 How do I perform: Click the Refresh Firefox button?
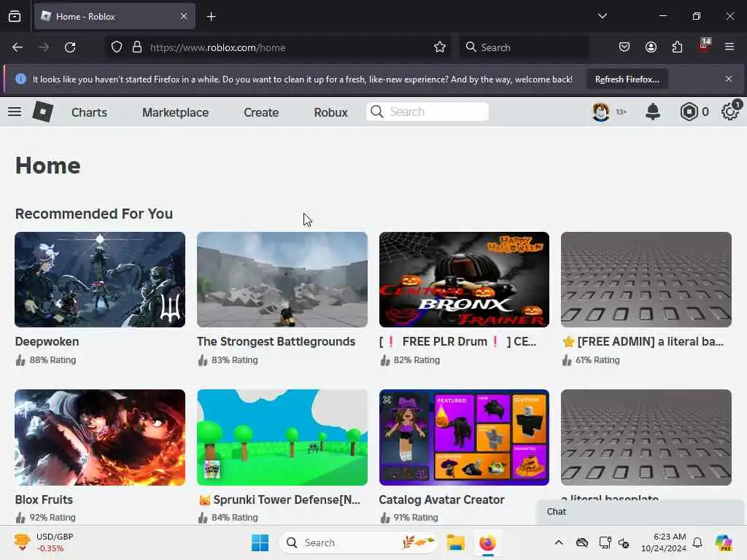tap(627, 79)
